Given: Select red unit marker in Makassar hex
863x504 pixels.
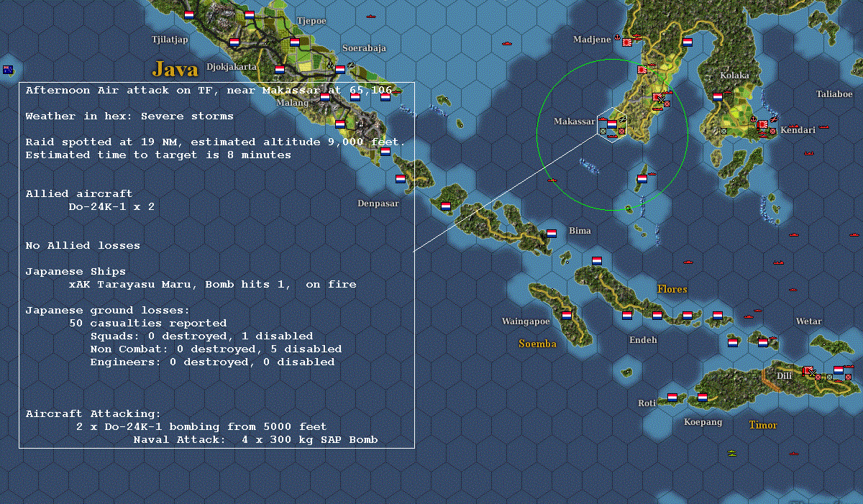Looking at the screenshot, I should 622,132.
